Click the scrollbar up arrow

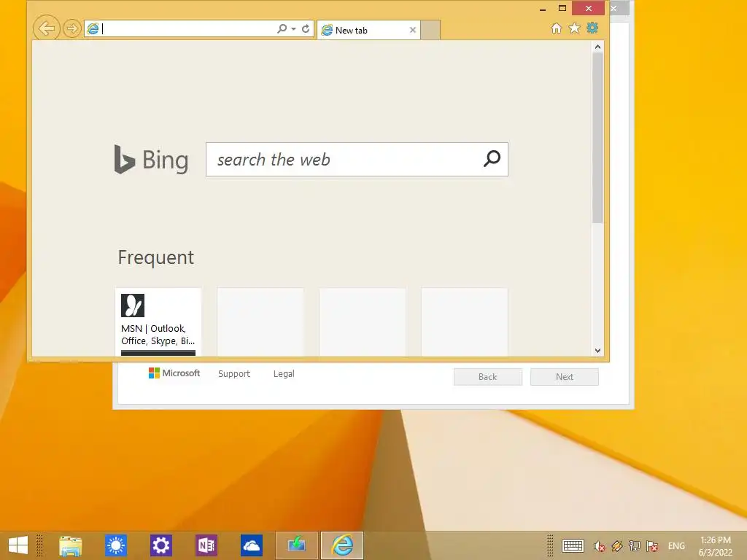tap(597, 47)
